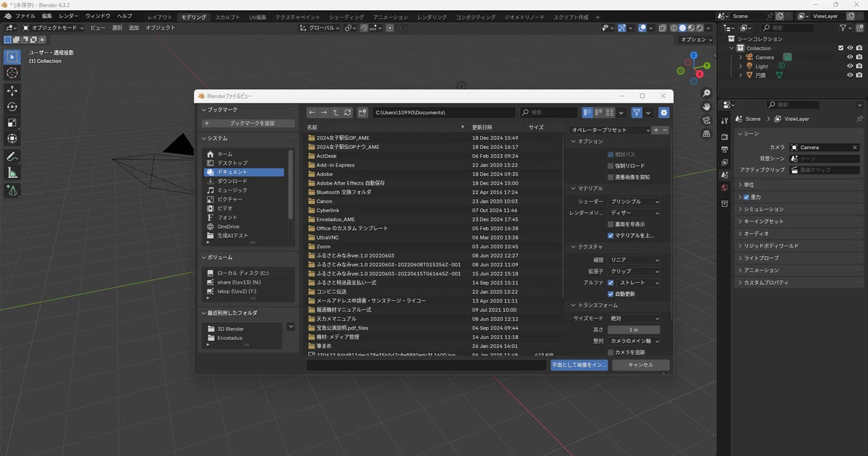Adjust 高さ value field showing 1 m

pyautogui.click(x=634, y=330)
